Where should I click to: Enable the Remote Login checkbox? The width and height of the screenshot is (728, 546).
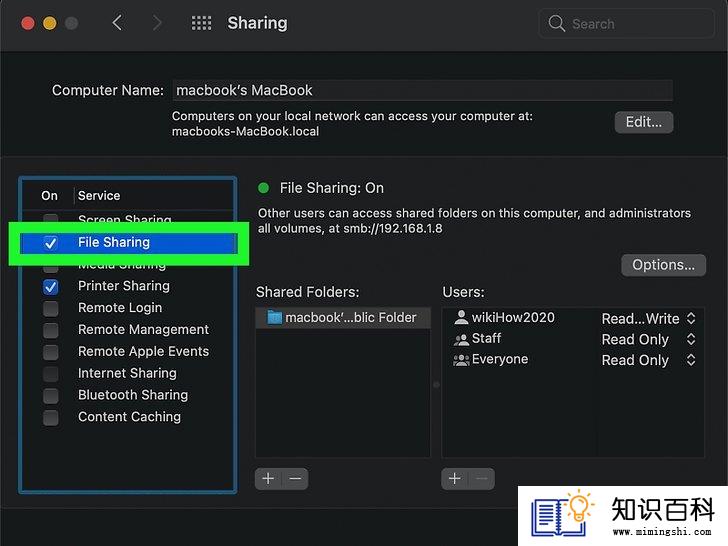[51, 308]
